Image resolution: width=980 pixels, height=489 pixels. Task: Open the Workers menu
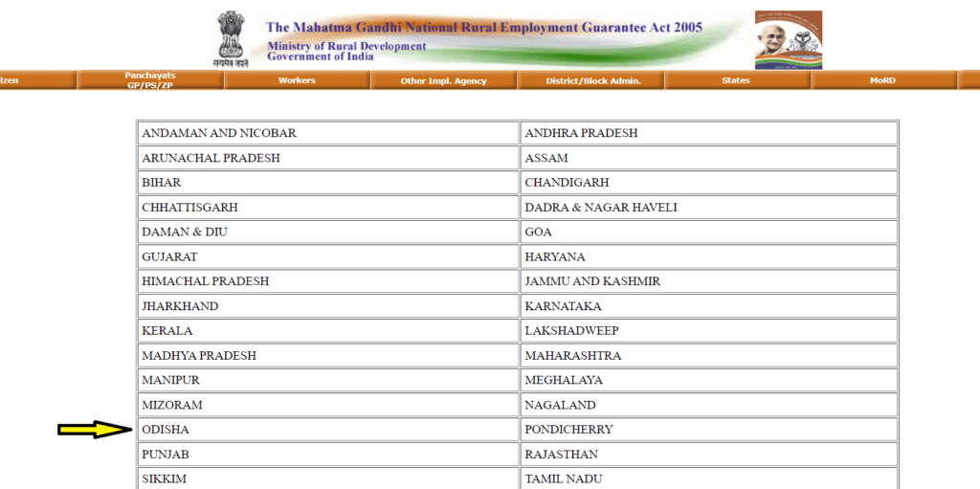click(x=297, y=80)
